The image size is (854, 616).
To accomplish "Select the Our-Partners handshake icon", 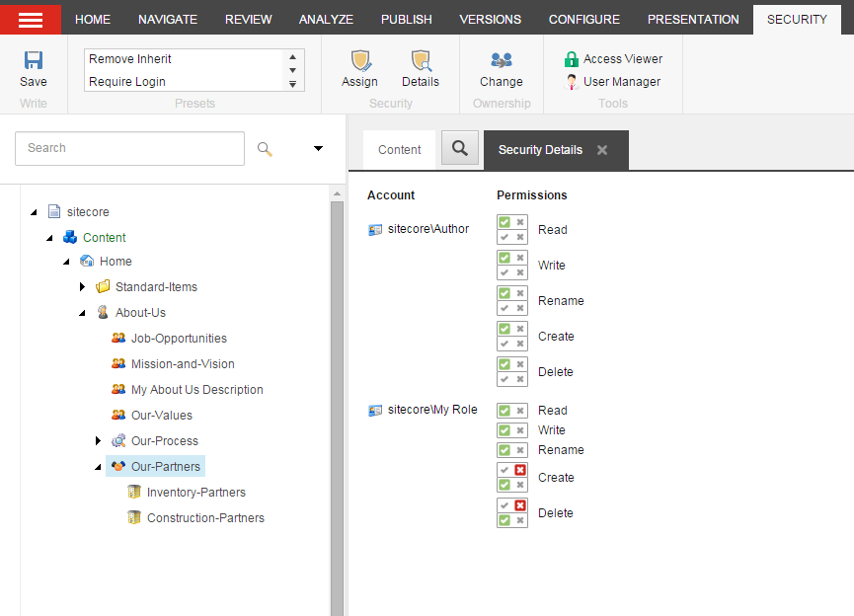I will pyautogui.click(x=118, y=466).
